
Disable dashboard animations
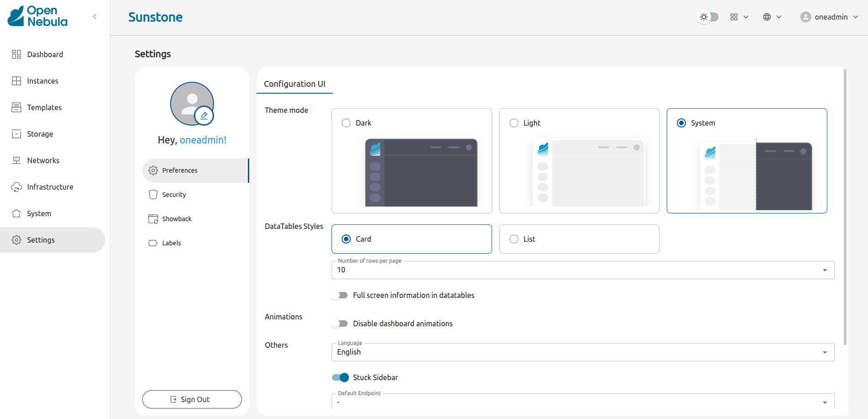pos(339,323)
